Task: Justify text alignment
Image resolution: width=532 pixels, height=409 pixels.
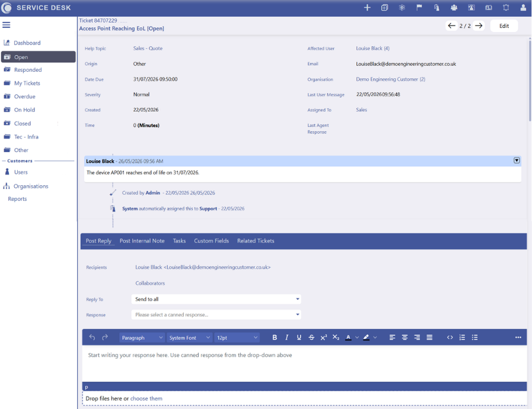Action: coord(429,337)
